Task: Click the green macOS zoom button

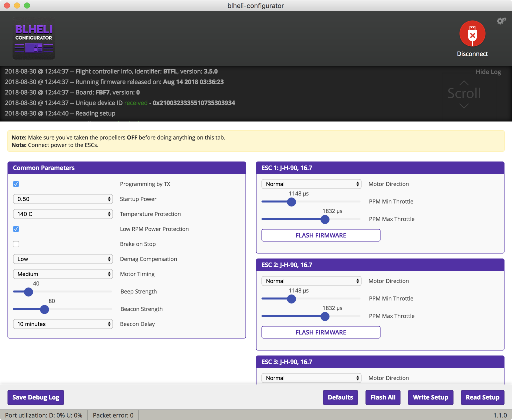Action: coord(27,5)
